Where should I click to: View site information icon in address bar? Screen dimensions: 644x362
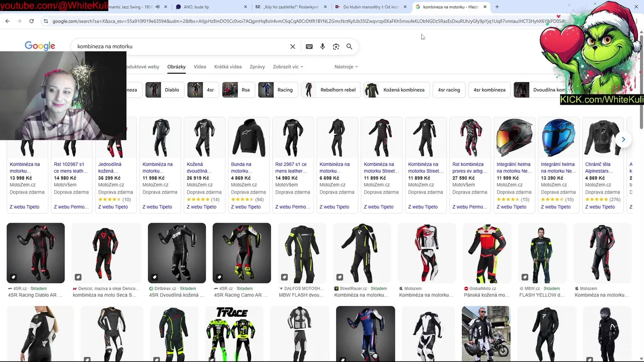pos(46,21)
